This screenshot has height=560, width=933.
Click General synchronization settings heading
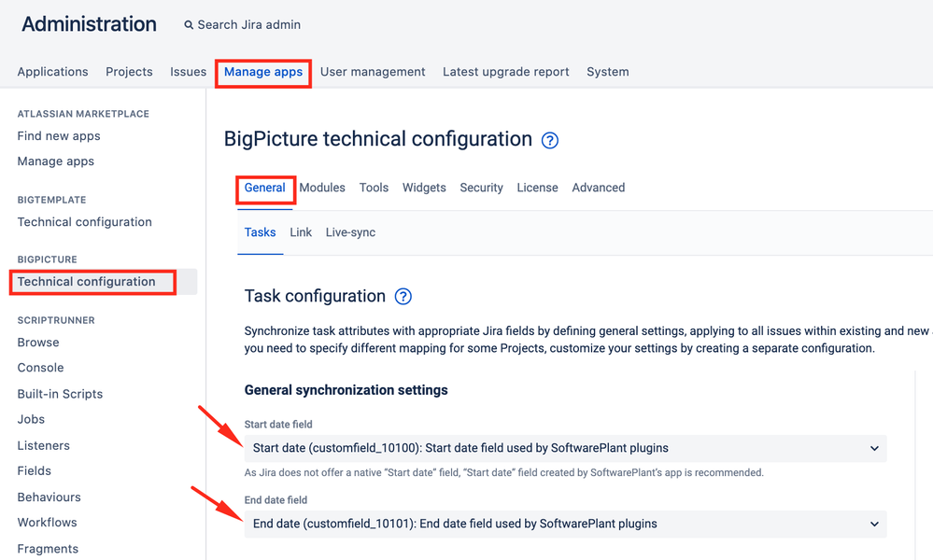346,390
